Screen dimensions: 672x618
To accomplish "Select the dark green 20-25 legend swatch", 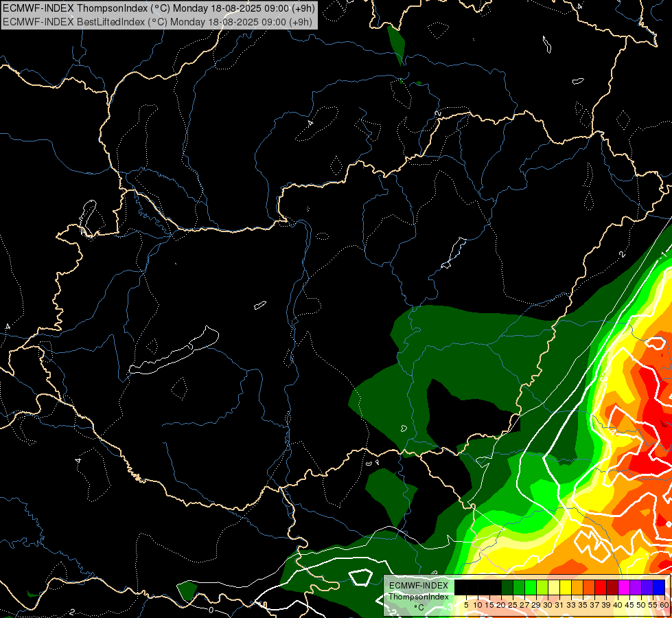I will [507, 587].
